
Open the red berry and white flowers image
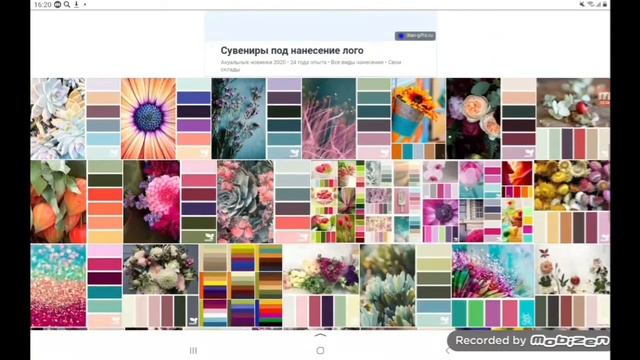[x=573, y=118]
